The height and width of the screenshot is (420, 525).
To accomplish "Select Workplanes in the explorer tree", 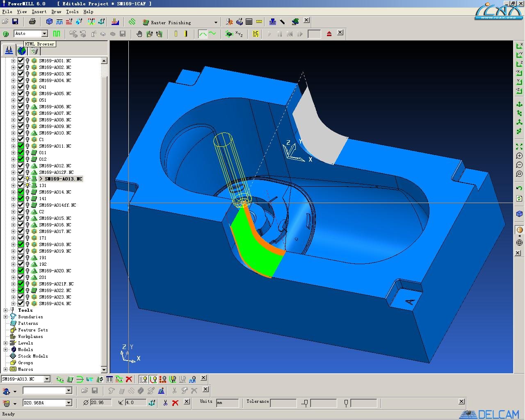I will click(x=30, y=336).
